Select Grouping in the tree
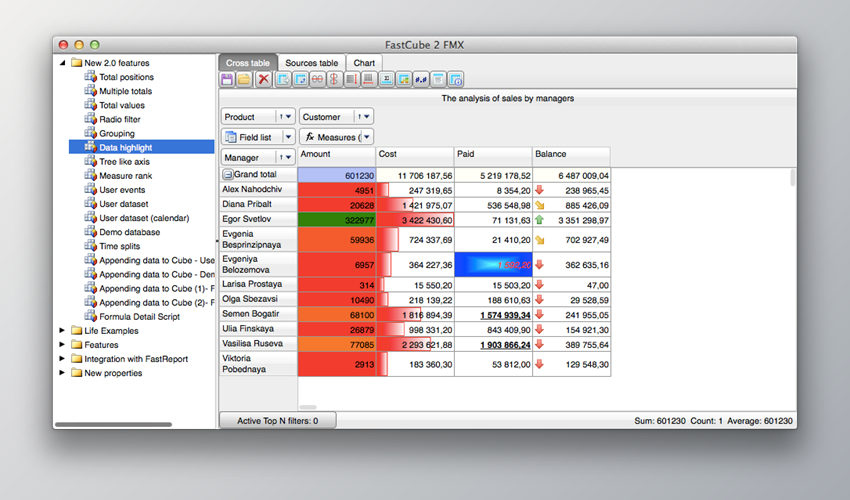 coord(117,133)
